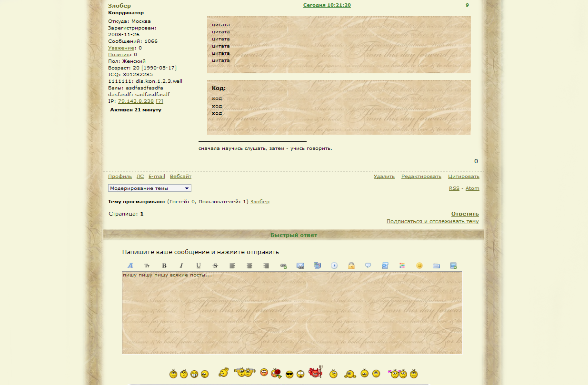Open the text color palette icon
Image resolution: width=588 pixels, height=385 pixels.
(402, 266)
